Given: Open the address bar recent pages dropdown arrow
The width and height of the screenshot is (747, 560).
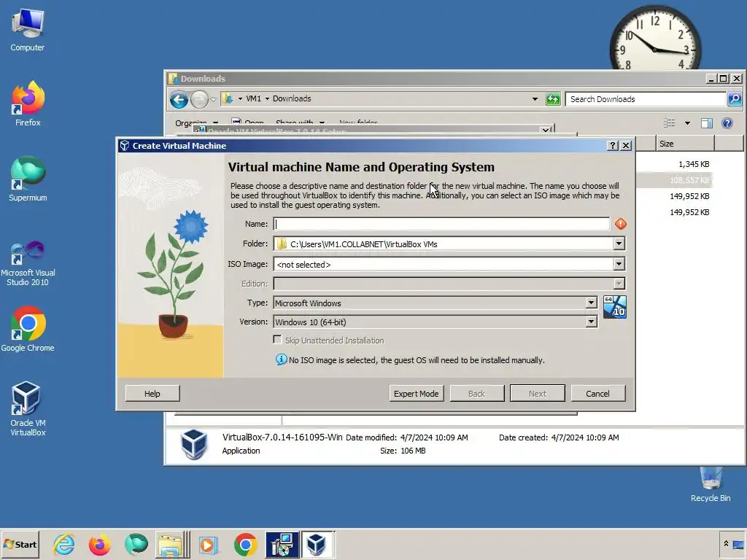Looking at the screenshot, I should click(x=214, y=99).
